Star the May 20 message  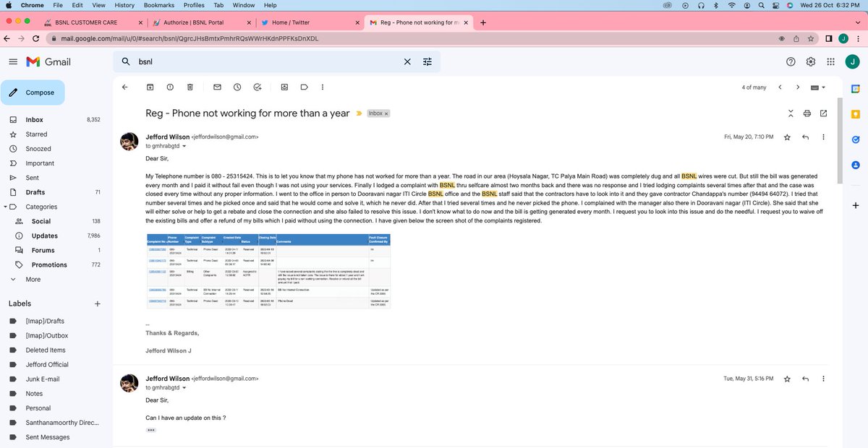coord(787,137)
